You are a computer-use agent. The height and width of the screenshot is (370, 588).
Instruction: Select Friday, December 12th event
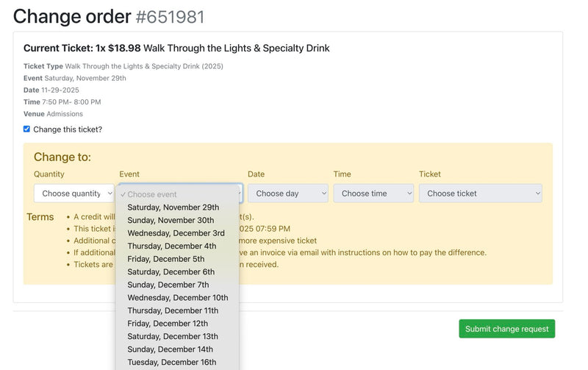[168, 324]
